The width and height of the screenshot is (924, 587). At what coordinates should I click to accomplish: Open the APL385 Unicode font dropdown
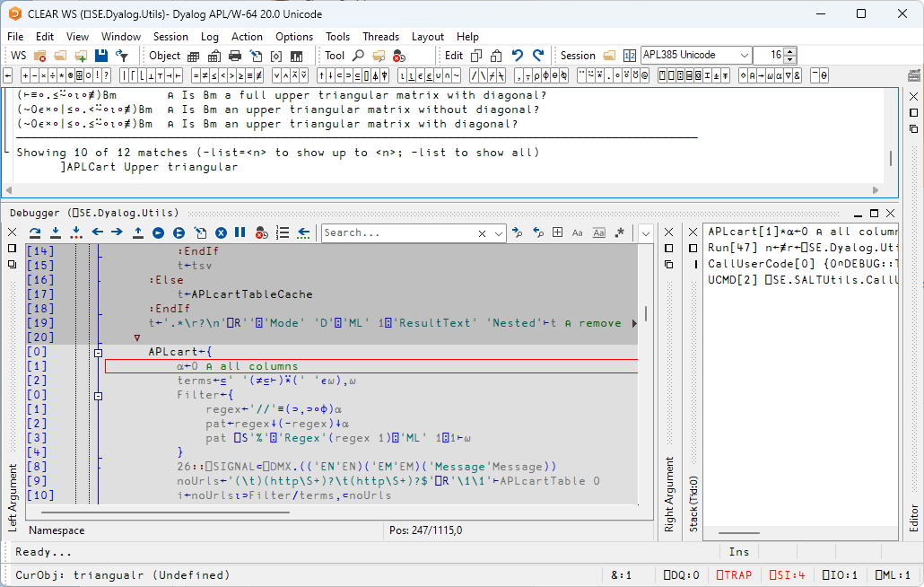coord(744,56)
